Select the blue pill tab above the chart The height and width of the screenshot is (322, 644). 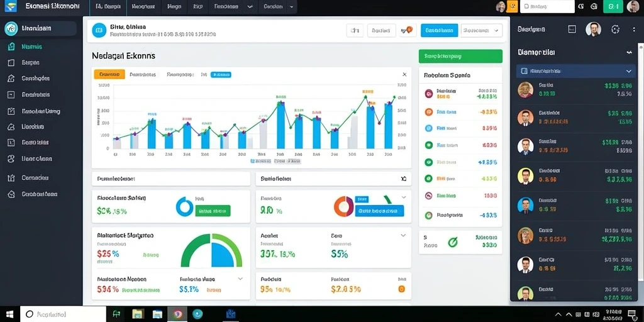tap(221, 75)
